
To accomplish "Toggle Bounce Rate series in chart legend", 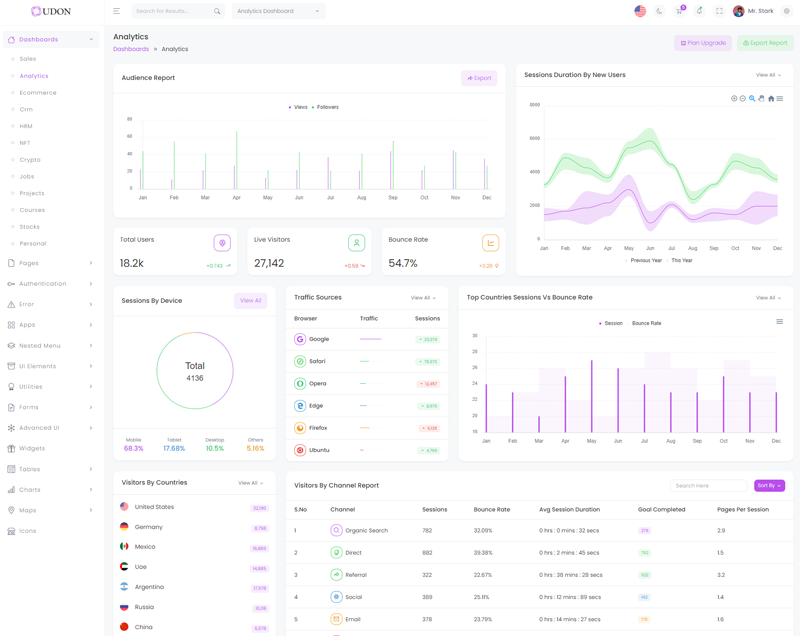I will tap(645, 323).
